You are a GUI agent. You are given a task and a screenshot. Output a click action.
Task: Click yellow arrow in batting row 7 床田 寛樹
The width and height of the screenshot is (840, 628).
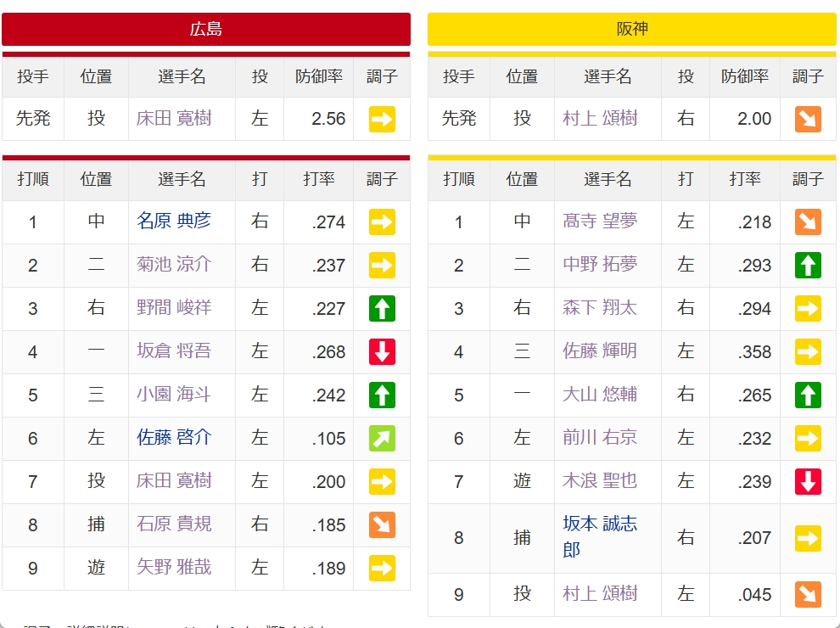[x=382, y=482]
